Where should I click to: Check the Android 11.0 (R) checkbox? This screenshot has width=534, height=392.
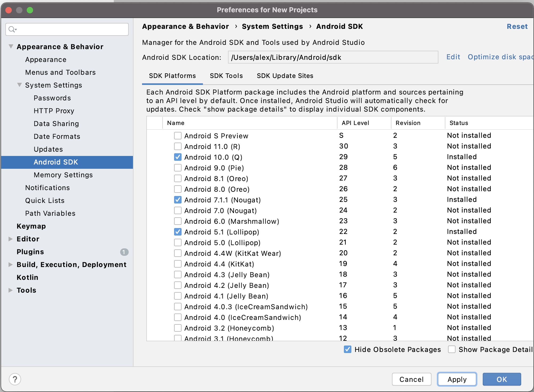tap(178, 146)
